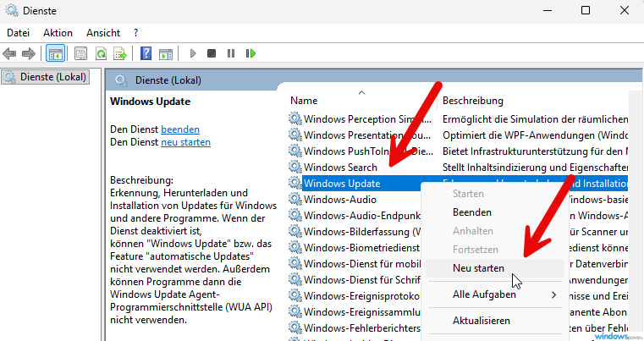The image size is (644, 341).
Task: Maximize the Dienste window
Action: tap(586, 10)
